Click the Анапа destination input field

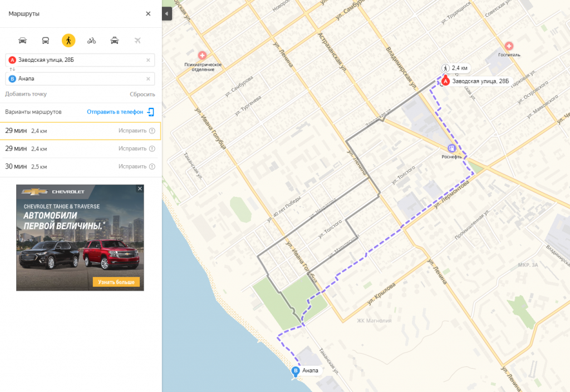(x=80, y=79)
